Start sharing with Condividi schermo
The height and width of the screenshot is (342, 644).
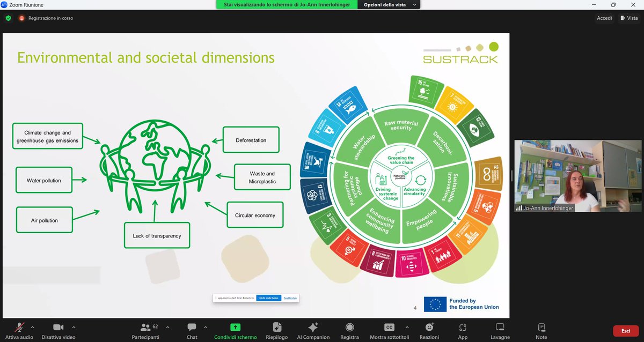(235, 330)
